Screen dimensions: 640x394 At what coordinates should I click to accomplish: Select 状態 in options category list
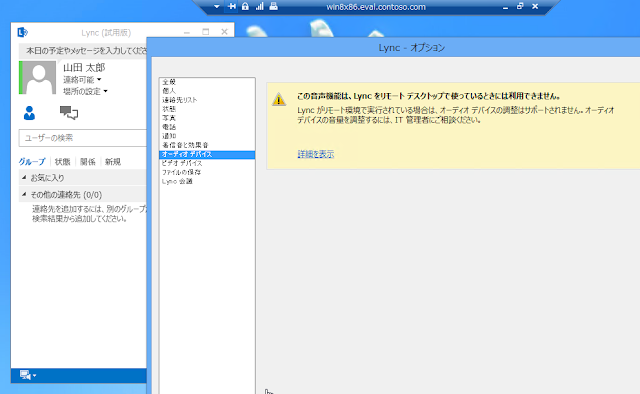click(207, 109)
